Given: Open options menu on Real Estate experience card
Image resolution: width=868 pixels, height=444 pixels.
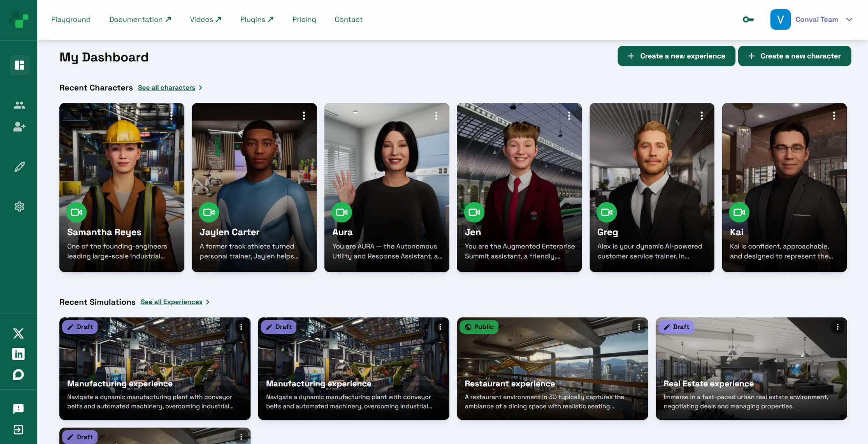Looking at the screenshot, I should pos(838,327).
